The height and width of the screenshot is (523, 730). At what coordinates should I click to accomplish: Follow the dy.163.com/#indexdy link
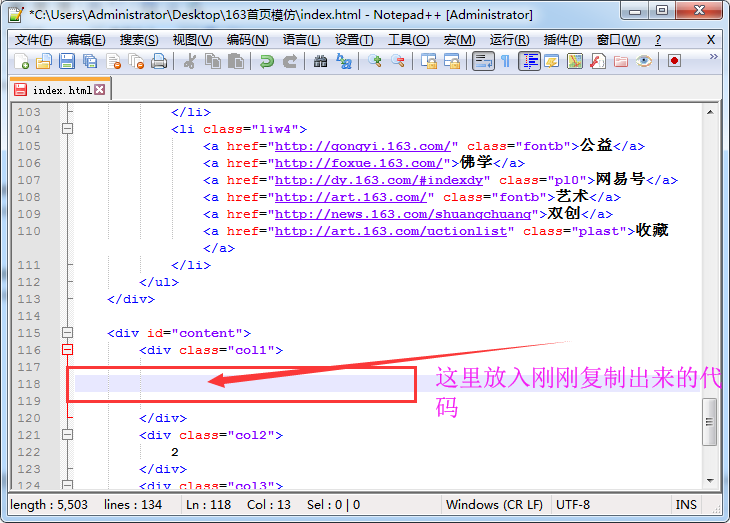(379, 180)
